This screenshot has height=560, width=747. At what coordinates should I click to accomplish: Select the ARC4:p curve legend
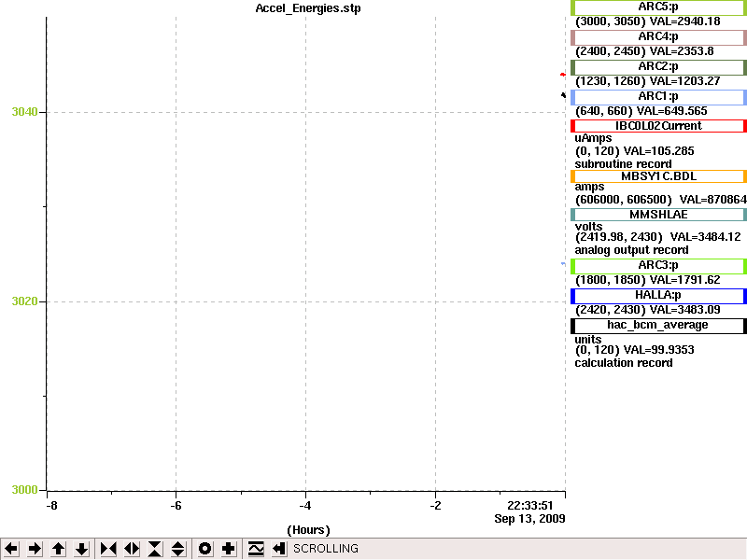[x=658, y=37]
